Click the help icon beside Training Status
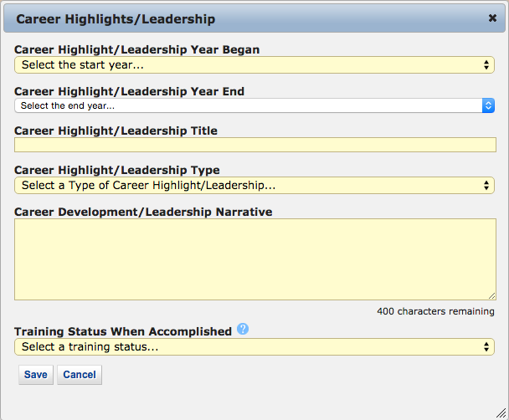 coord(243,330)
